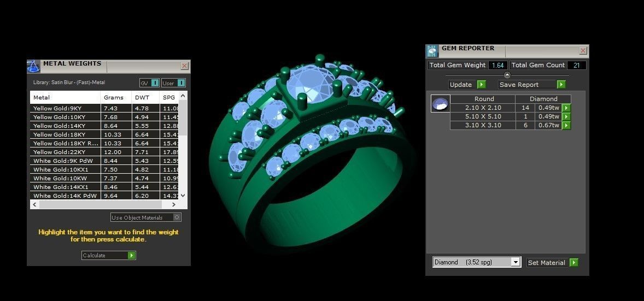Click the metal list scroll up arrow

point(183,96)
